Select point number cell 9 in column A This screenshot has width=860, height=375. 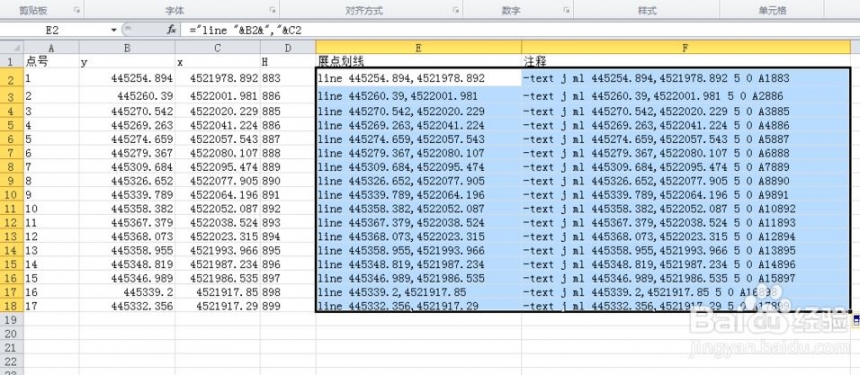[52, 195]
